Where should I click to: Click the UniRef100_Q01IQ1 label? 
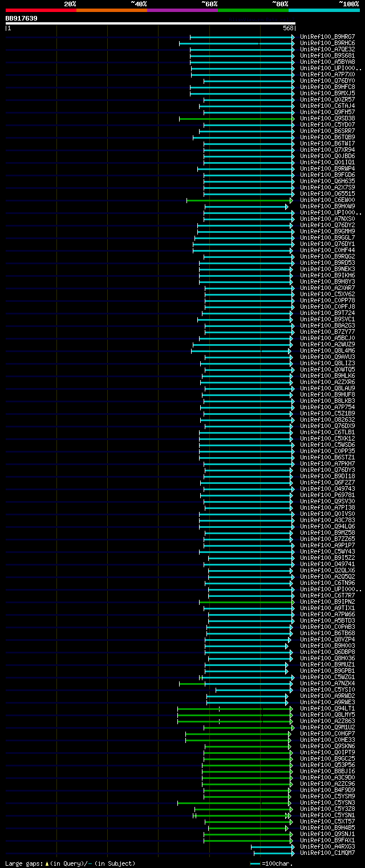pos(327,162)
